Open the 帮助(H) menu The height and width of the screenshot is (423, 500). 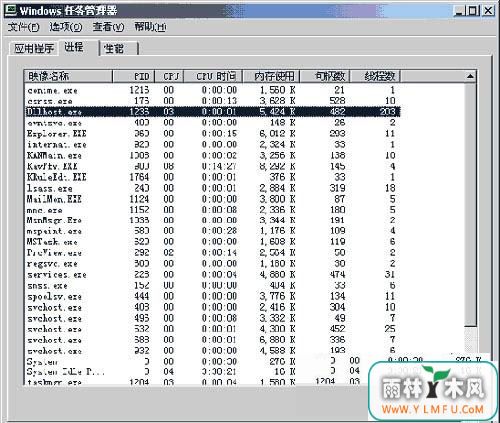[x=150, y=27]
